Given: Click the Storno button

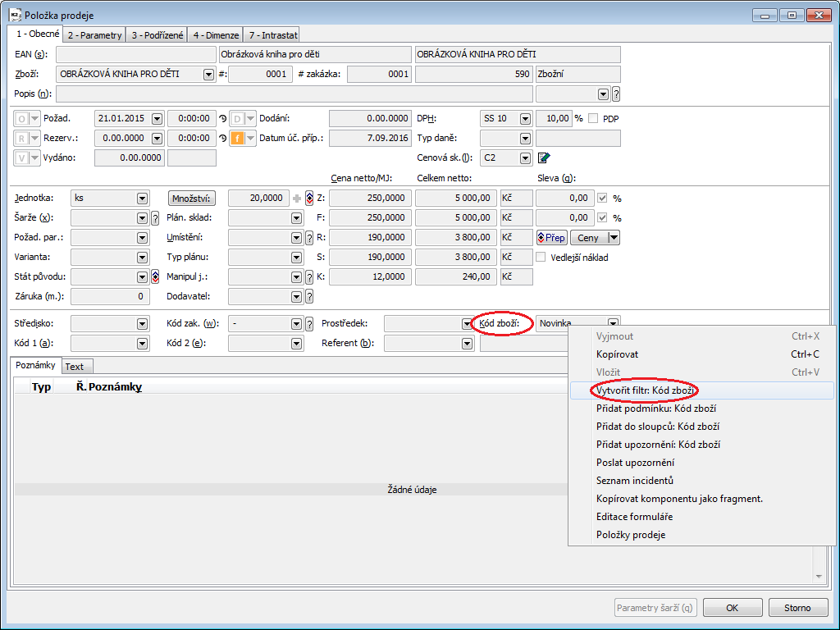Looking at the screenshot, I should click(797, 608).
